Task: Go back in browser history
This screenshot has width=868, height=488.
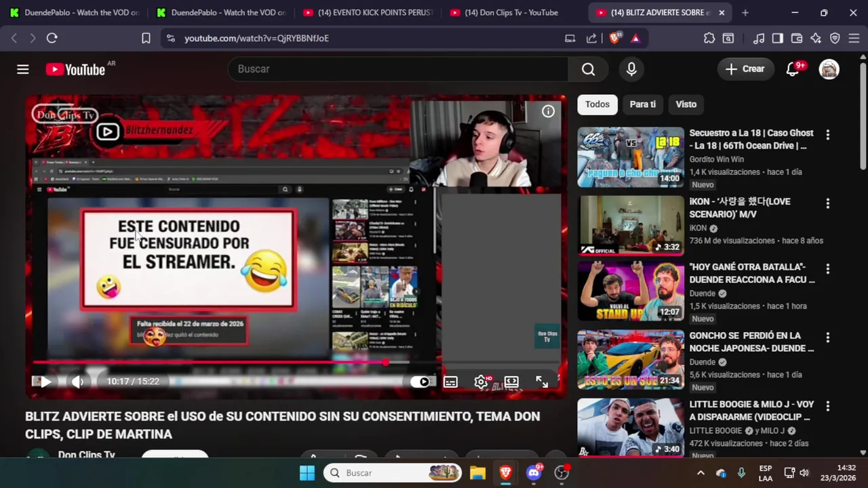Action: (14, 39)
